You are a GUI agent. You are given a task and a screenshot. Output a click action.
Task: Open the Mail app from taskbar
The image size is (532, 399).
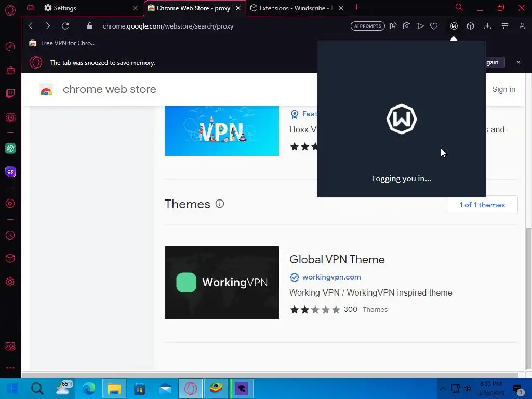(165, 389)
